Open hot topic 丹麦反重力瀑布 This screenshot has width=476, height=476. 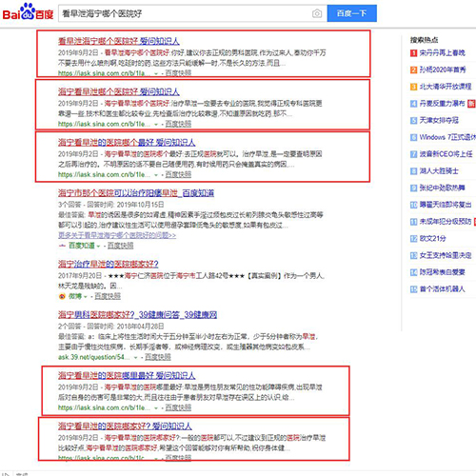pyautogui.click(x=443, y=104)
